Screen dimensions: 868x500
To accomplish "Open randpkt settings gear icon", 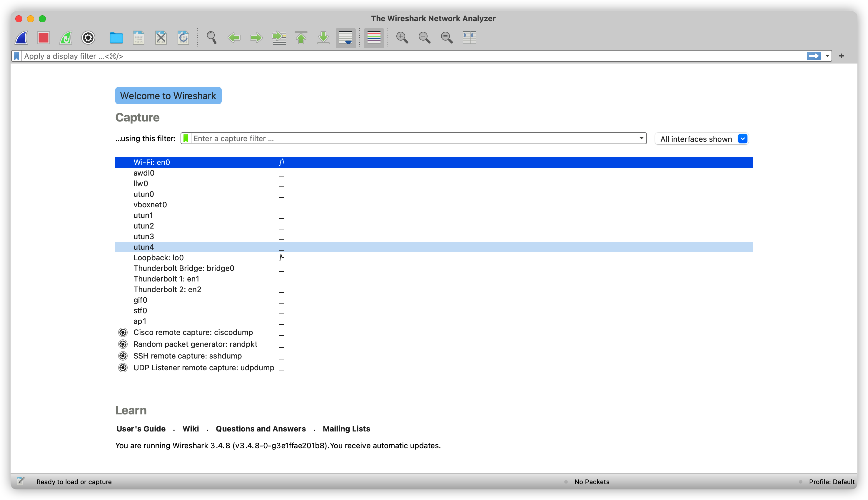I will point(123,344).
